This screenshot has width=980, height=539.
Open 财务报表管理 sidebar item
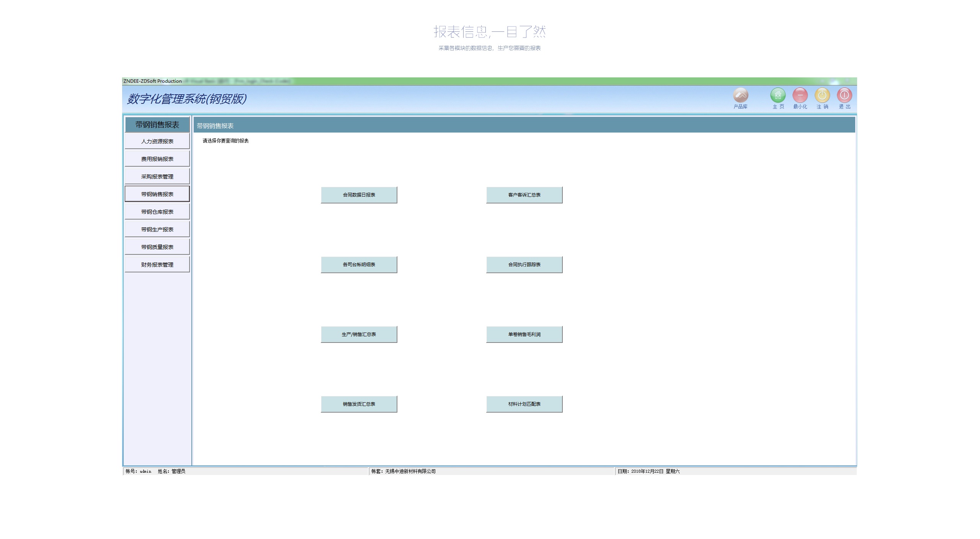157,265
